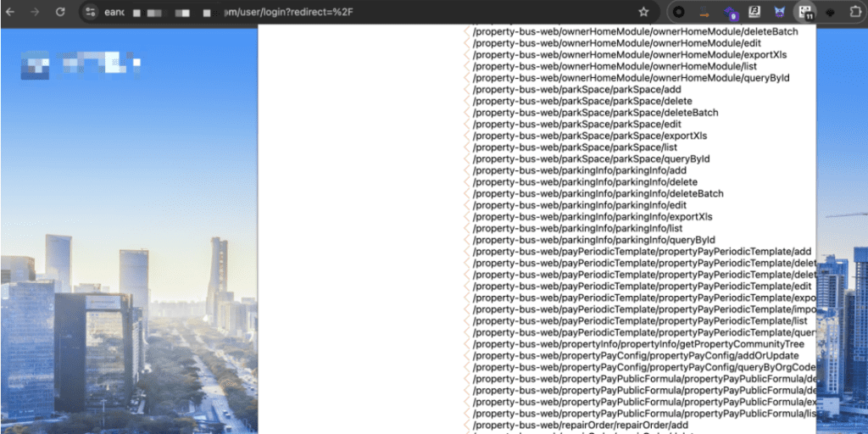This screenshot has width=868, height=434.
Task: Bookmark this page with the star icon
Action: [x=643, y=12]
